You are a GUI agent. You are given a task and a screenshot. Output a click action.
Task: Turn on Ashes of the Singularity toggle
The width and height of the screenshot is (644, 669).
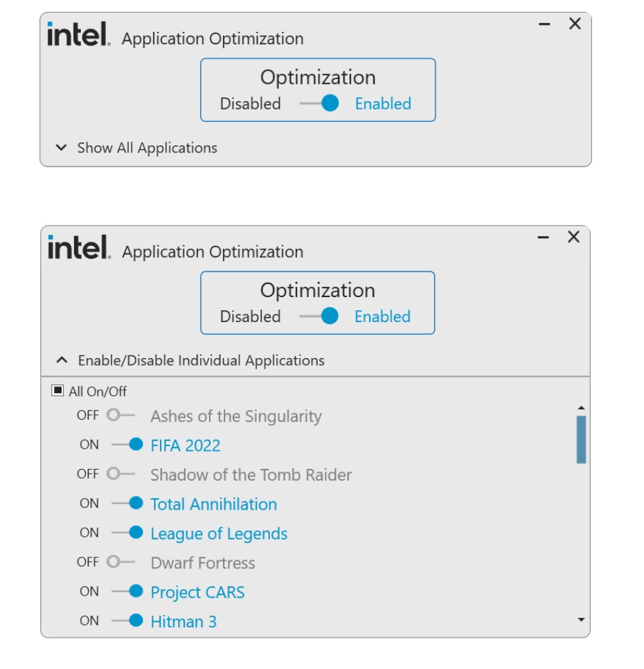click(120, 415)
